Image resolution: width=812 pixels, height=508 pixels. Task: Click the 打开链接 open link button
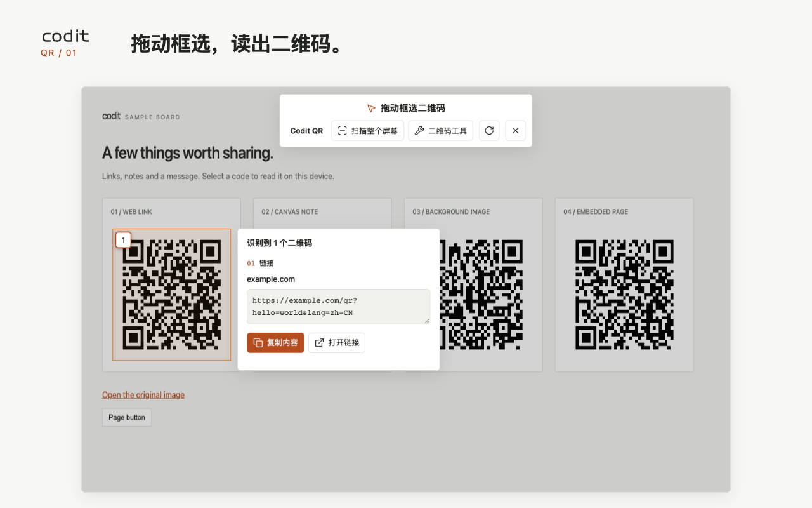click(337, 343)
